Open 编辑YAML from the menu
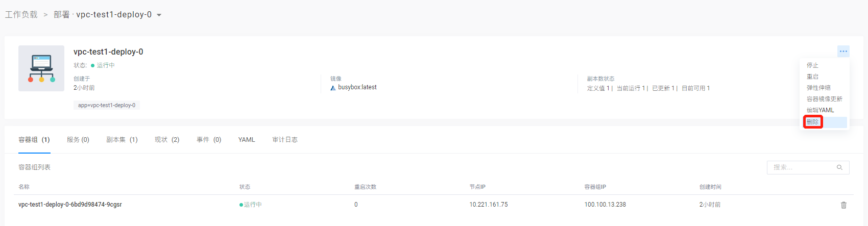This screenshot has height=226, width=868. coord(820,110)
